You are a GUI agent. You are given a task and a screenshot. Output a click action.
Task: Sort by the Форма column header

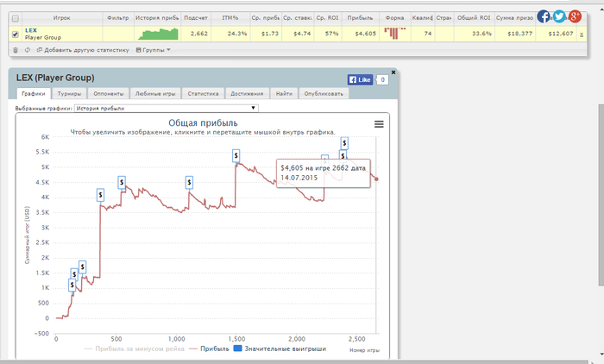pos(395,18)
